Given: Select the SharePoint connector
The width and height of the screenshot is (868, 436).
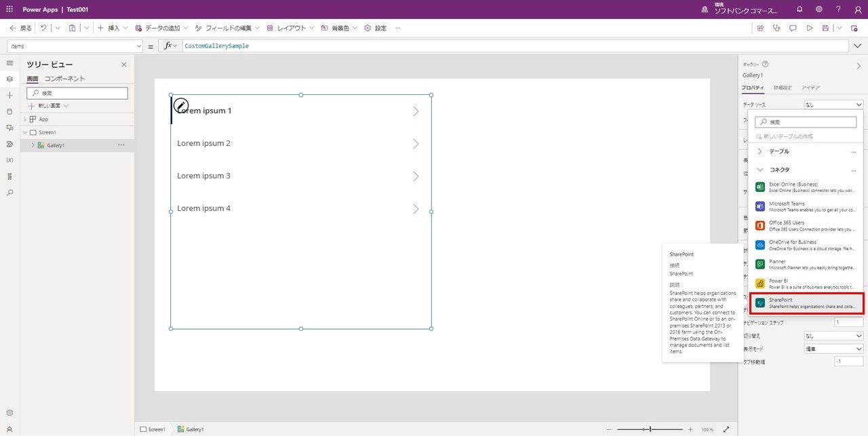Looking at the screenshot, I should pos(806,303).
